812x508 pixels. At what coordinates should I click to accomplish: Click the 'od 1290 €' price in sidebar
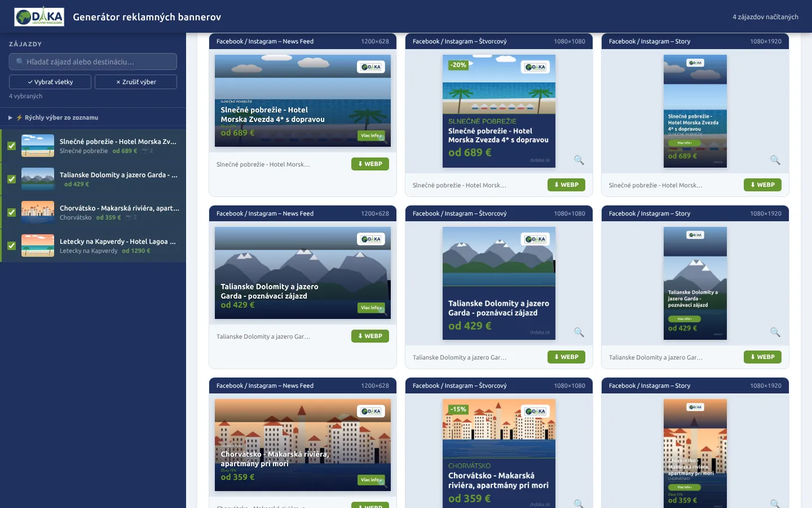[x=136, y=251]
